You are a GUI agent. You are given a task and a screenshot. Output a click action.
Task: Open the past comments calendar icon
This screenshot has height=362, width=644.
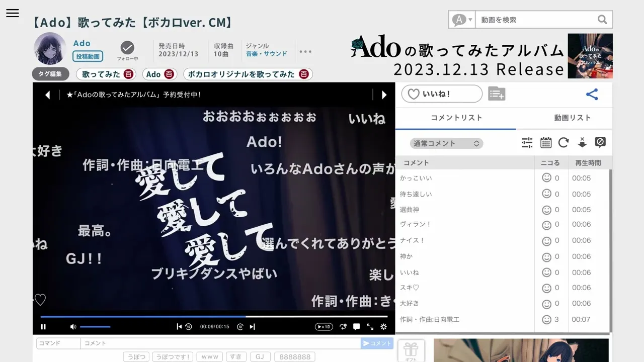pyautogui.click(x=546, y=143)
